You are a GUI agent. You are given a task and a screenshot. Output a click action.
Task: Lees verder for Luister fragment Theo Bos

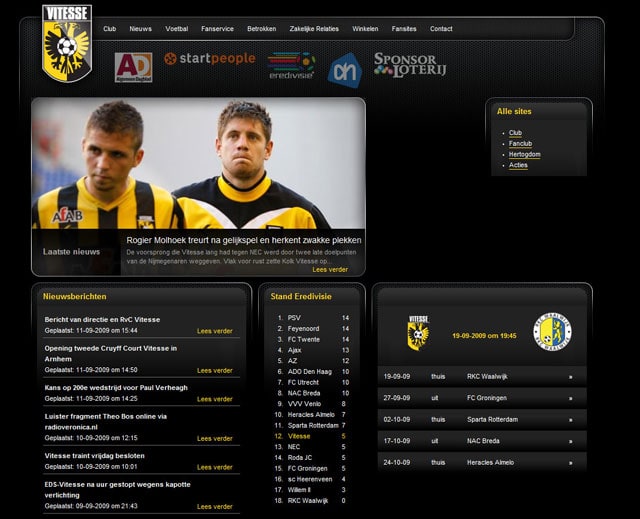(x=215, y=439)
